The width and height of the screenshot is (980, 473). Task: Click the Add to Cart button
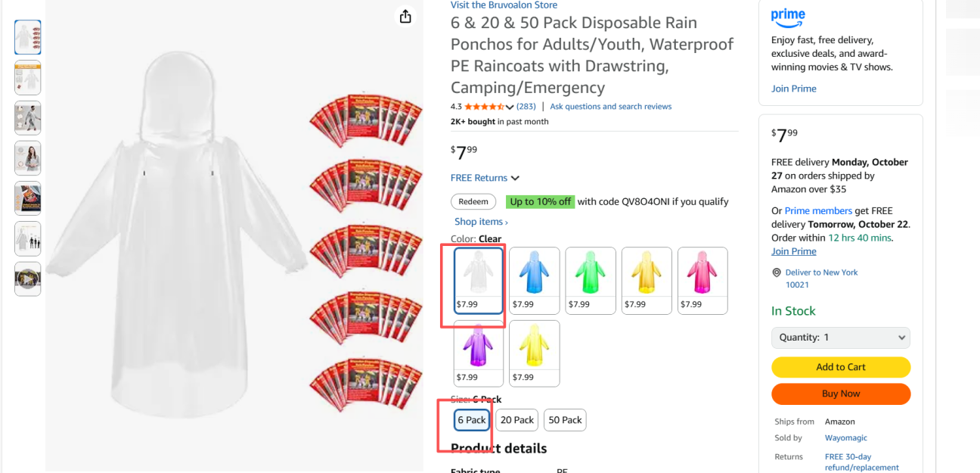pyautogui.click(x=841, y=367)
